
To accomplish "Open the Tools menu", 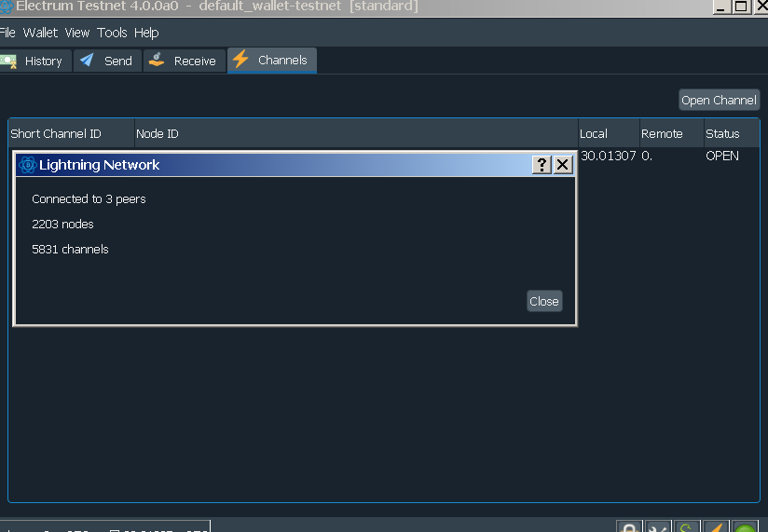I will click(112, 33).
